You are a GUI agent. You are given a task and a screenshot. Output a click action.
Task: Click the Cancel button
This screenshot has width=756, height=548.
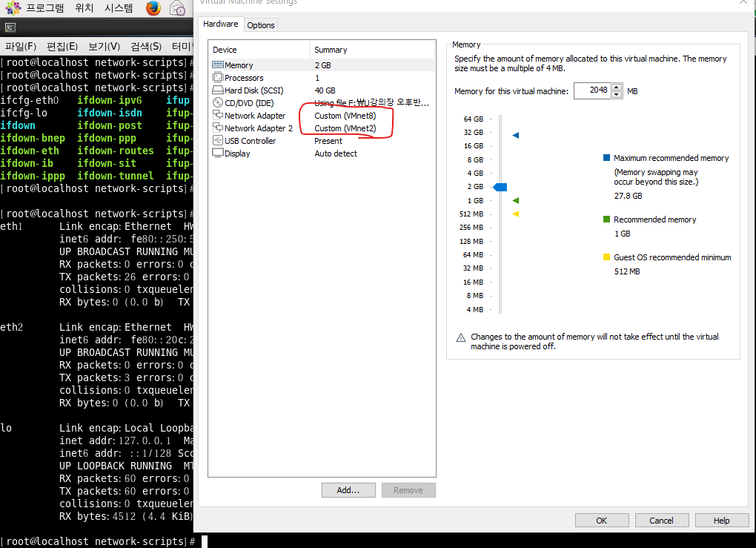tap(661, 521)
